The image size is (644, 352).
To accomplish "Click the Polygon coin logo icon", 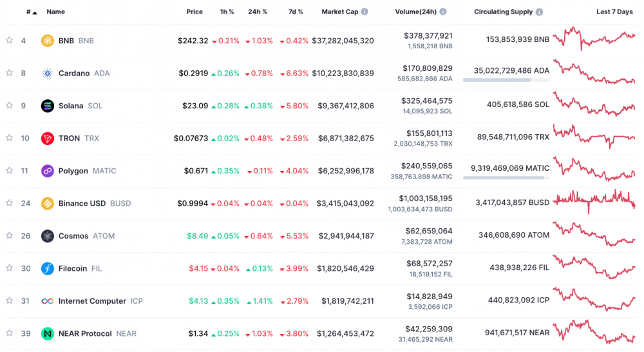I will (x=47, y=171).
